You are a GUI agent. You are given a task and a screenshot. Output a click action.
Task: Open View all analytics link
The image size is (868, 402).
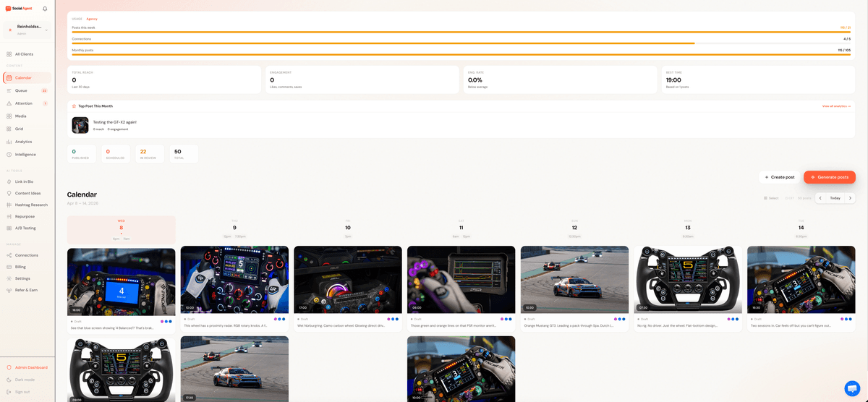point(836,106)
